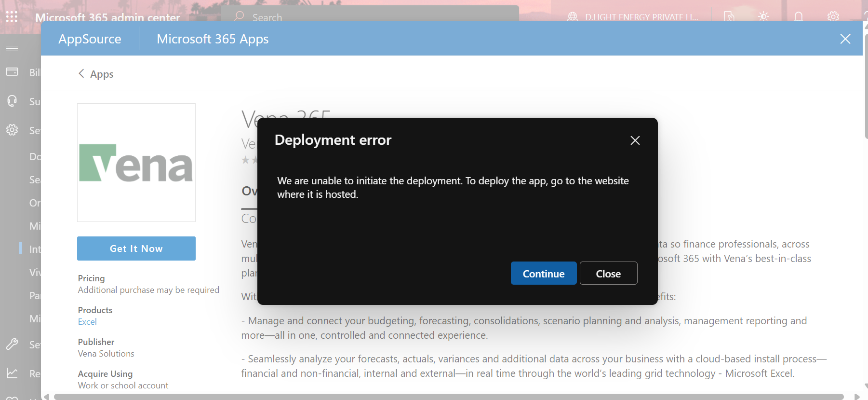The height and width of the screenshot is (400, 868).
Task: Click the 'Work or school account' text
Action: click(123, 386)
